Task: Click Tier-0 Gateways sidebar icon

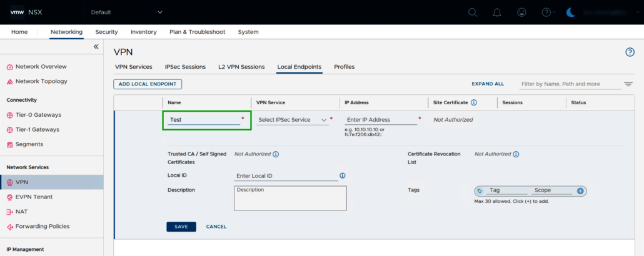Action: pos(10,116)
